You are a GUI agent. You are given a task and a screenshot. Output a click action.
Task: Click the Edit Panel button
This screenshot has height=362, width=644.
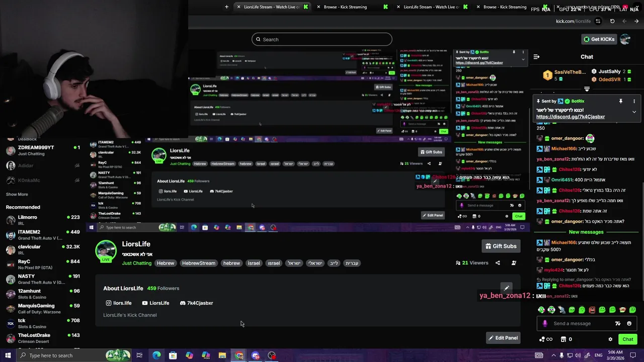[503, 338]
